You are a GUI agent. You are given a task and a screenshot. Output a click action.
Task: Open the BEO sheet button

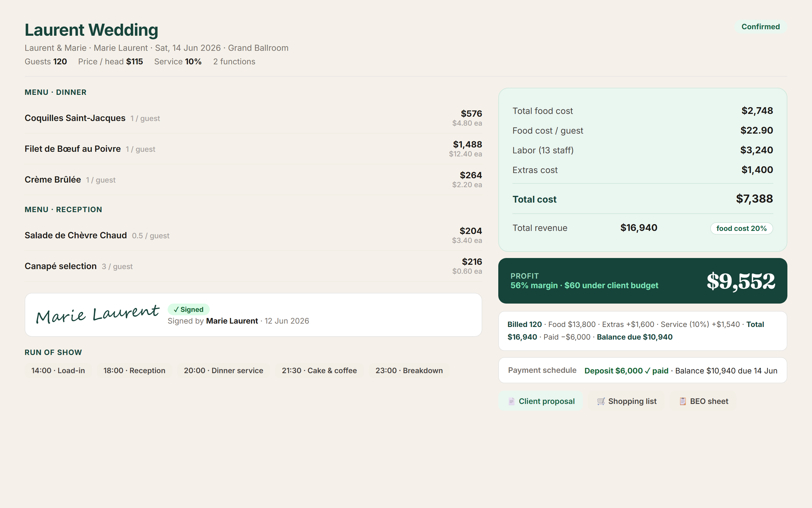click(703, 401)
